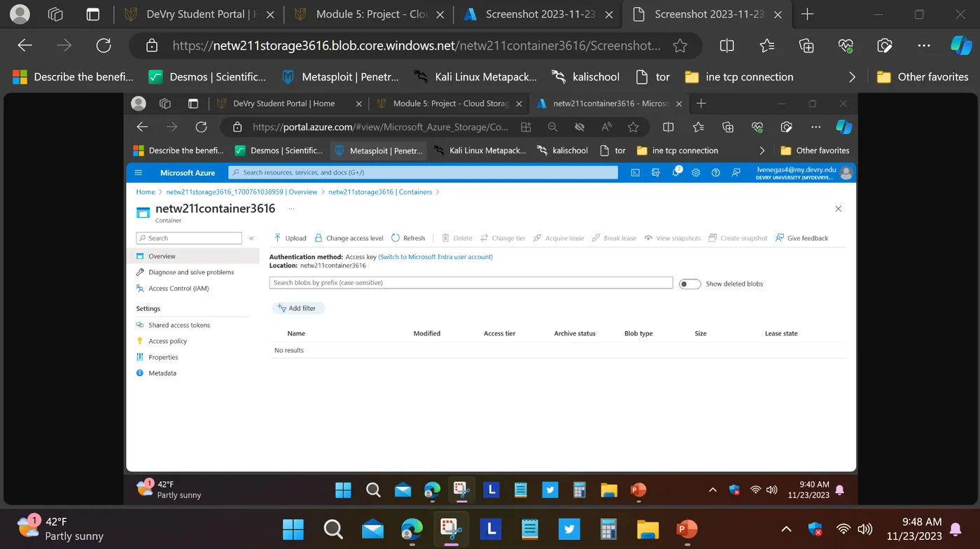Click the Add filter button
Image resolution: width=980 pixels, height=549 pixels.
[297, 308]
